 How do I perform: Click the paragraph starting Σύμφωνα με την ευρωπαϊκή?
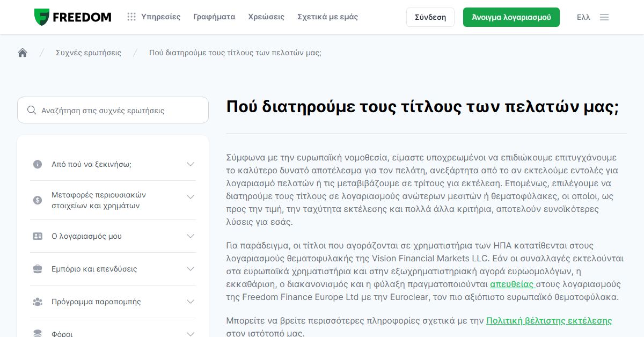click(421, 189)
